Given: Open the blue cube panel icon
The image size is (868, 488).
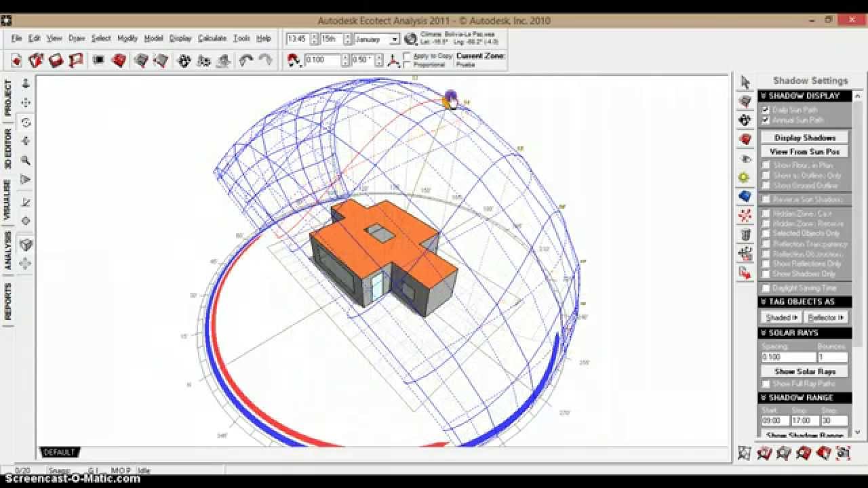Looking at the screenshot, I should pos(745,197).
